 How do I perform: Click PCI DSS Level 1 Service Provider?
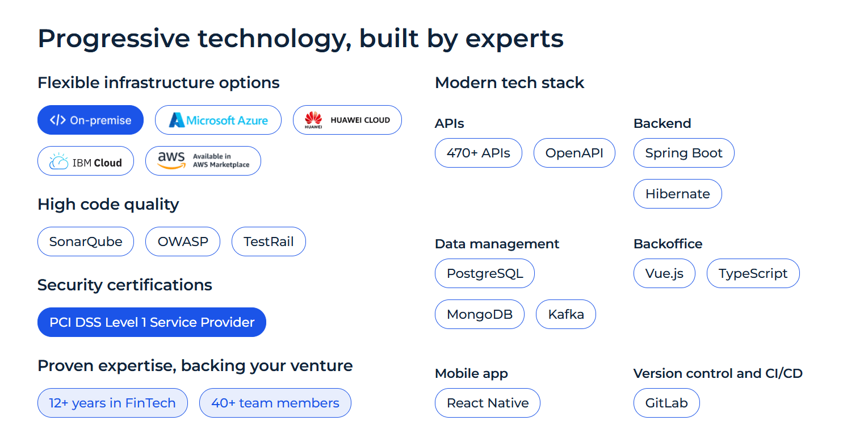pyautogui.click(x=152, y=322)
